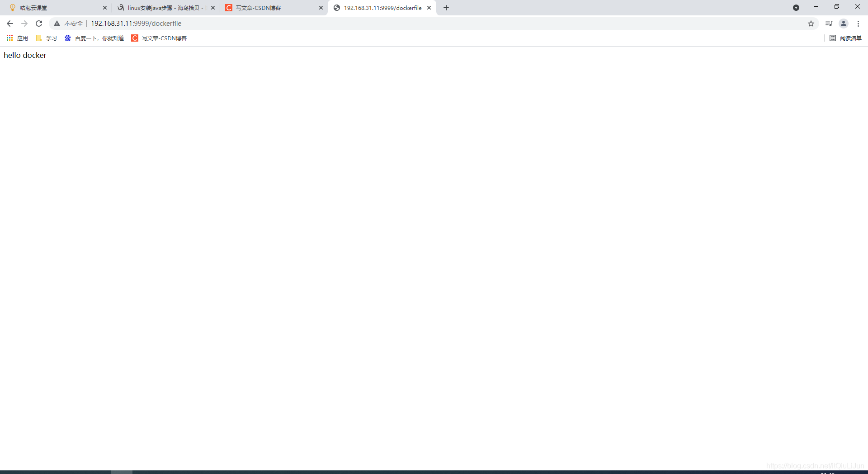This screenshot has height=474, width=868.
Task: Bookmark this page with star icon
Action: click(x=811, y=24)
